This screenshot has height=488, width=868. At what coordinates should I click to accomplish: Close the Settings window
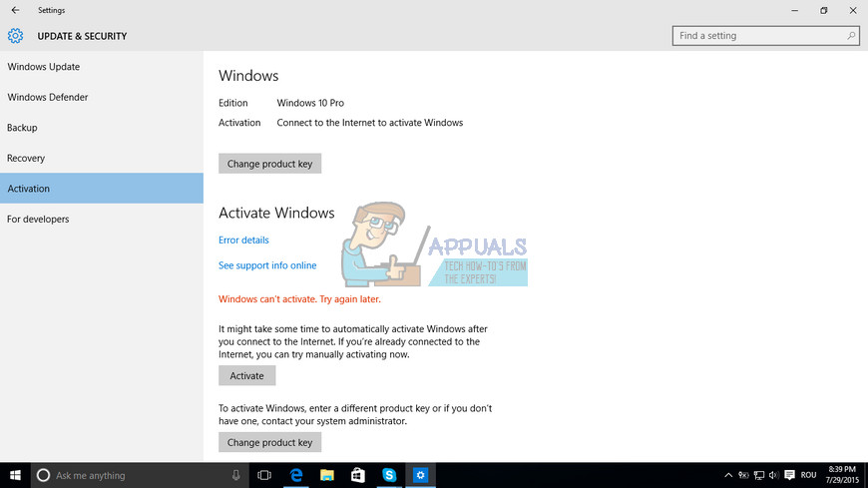tap(853, 10)
